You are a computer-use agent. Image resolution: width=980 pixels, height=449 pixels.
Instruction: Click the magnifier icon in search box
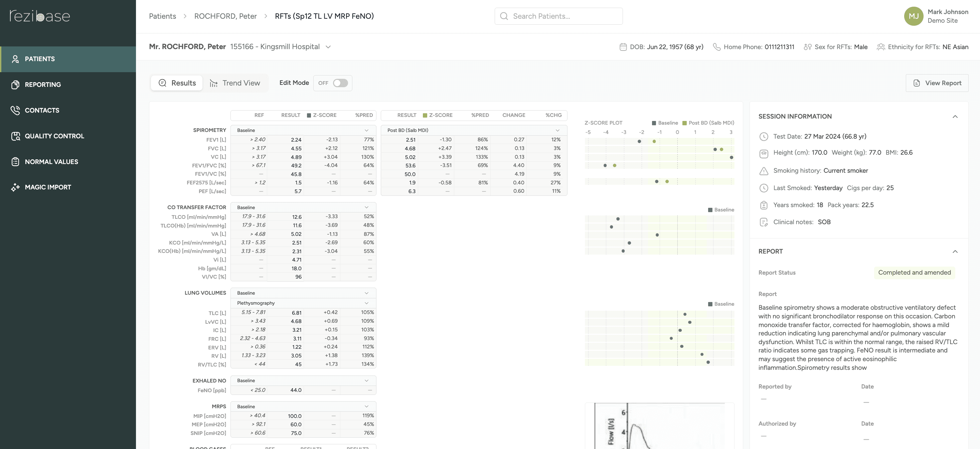[504, 16]
